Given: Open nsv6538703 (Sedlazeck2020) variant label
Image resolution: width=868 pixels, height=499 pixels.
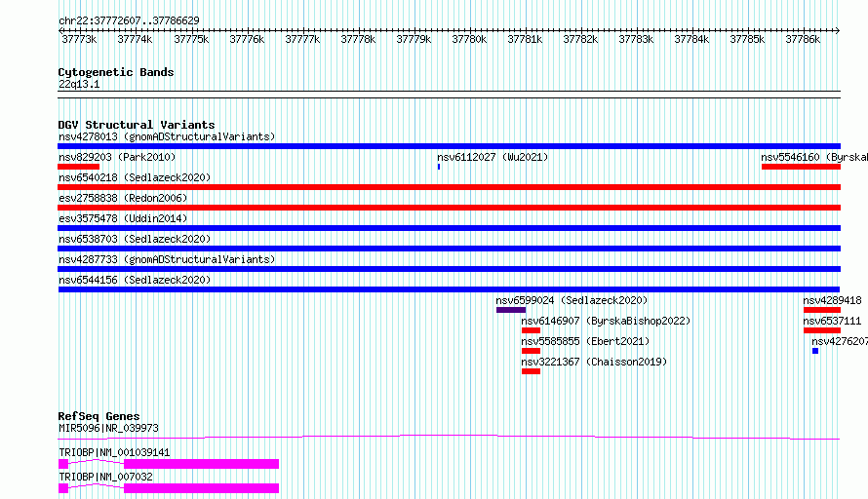Looking at the screenshot, I should pos(135,239).
